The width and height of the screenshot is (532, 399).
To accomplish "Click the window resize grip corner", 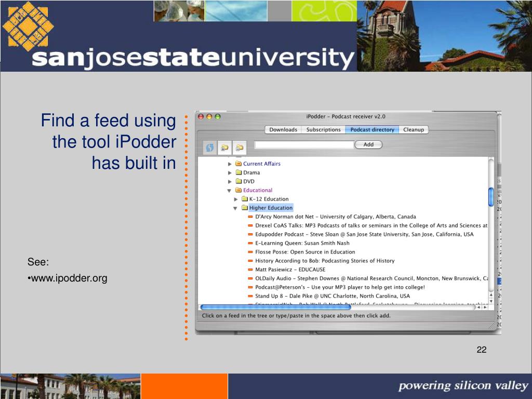I will [493, 326].
